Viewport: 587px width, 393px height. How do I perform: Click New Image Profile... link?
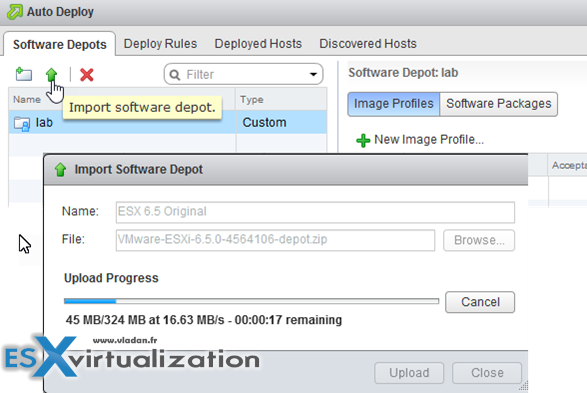coord(429,140)
